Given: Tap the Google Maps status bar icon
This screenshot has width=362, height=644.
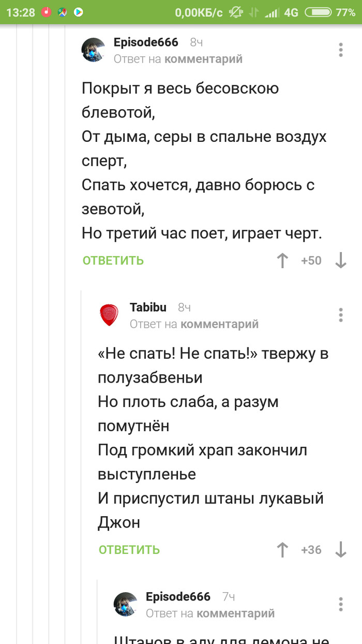Looking at the screenshot, I should [x=63, y=12].
